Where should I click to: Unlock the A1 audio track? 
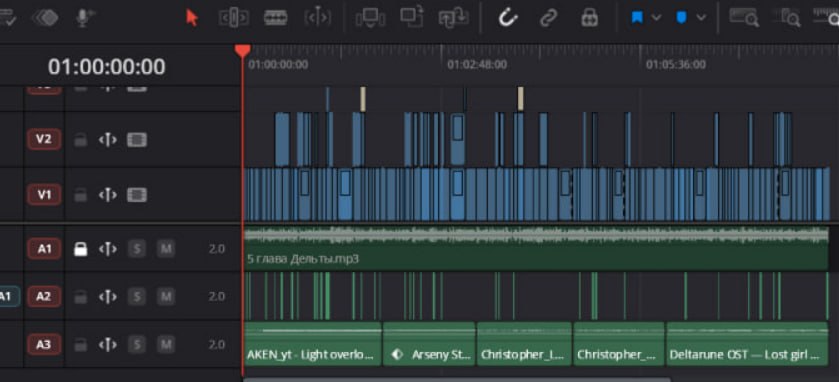(80, 249)
